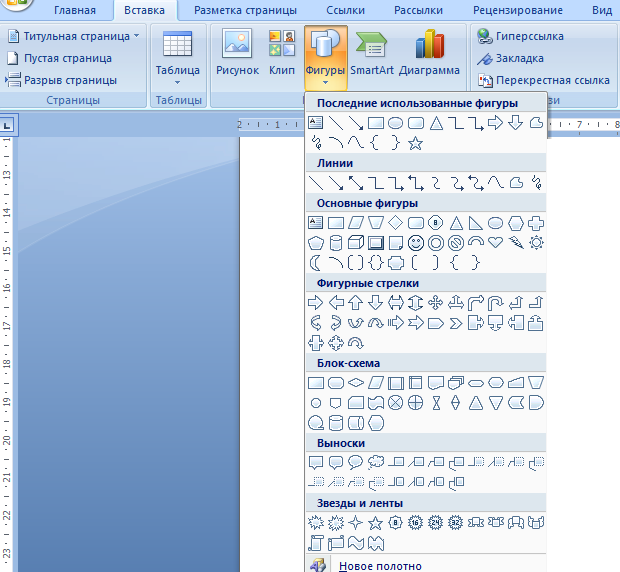Click the ruler tab selector button

[6, 126]
